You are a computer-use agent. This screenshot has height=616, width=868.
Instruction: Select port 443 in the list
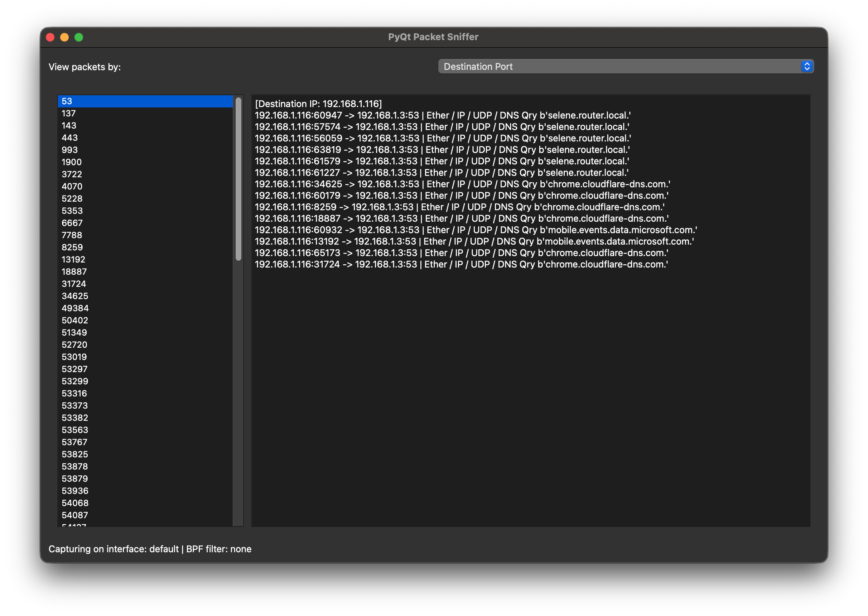(x=70, y=138)
